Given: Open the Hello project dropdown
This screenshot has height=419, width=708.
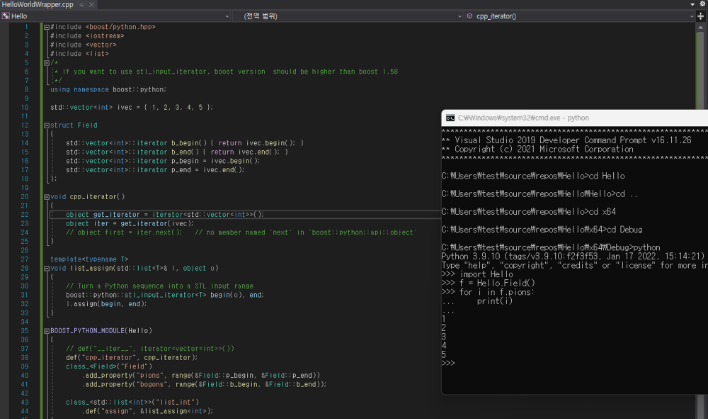Looking at the screenshot, I should [116, 16].
